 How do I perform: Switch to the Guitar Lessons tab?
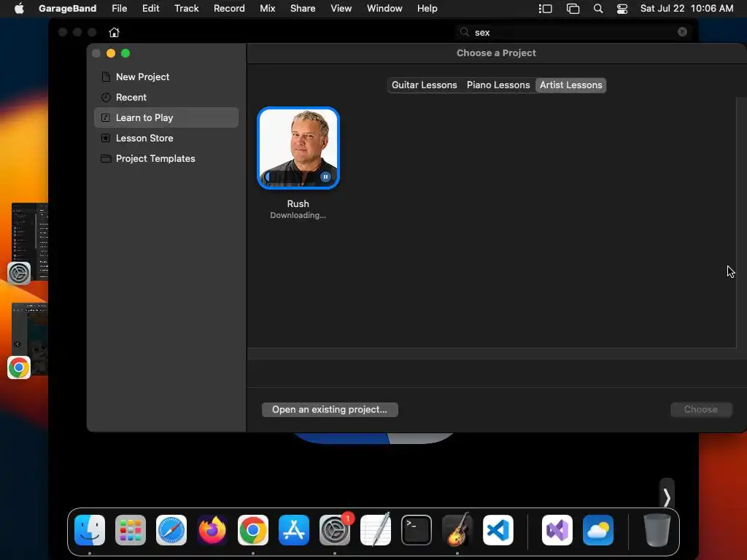424,85
